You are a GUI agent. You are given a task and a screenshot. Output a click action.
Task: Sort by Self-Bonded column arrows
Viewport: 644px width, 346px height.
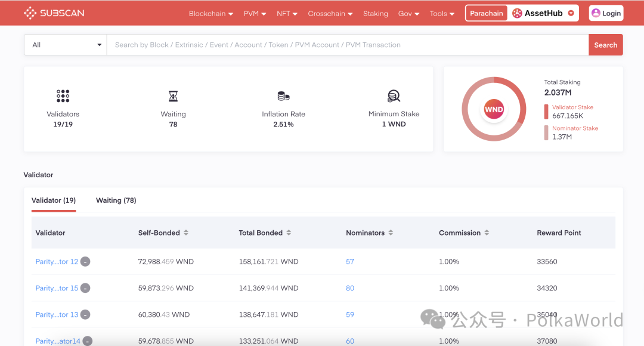(x=186, y=233)
